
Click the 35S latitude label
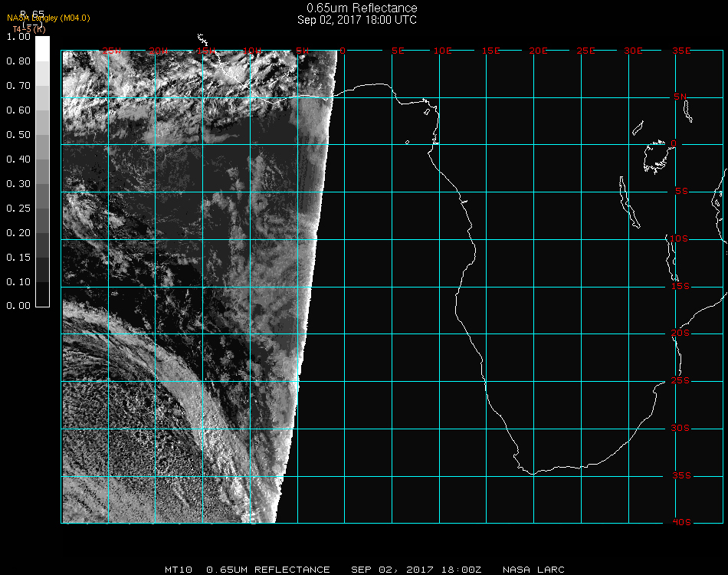[681, 475]
